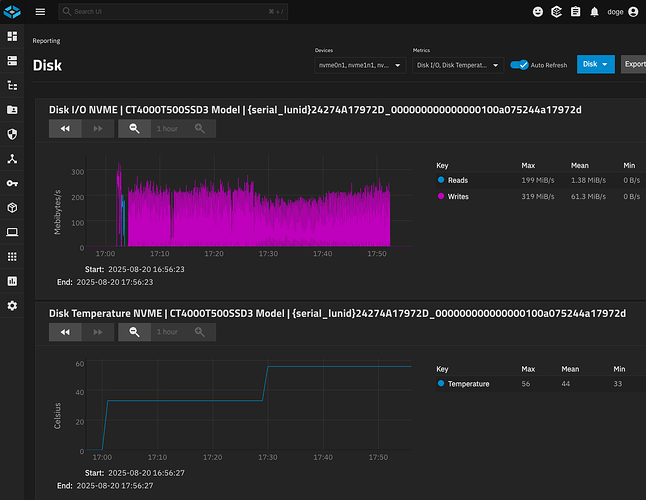Open Reporting chart icon in sidebar
The height and width of the screenshot is (500, 646).
[x=12, y=281]
